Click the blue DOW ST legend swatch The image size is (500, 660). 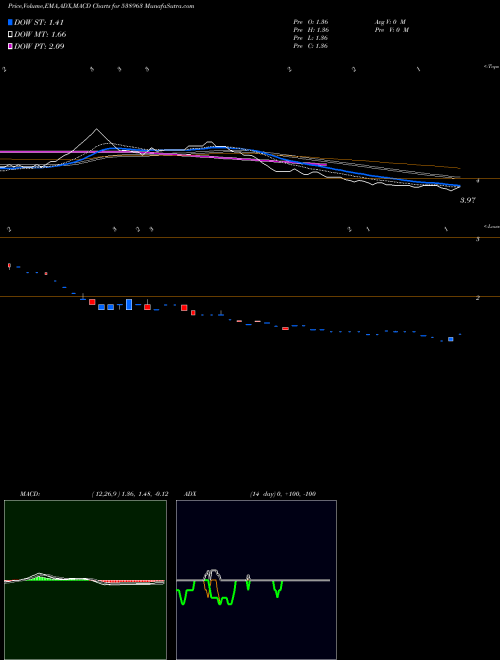click(x=10, y=22)
